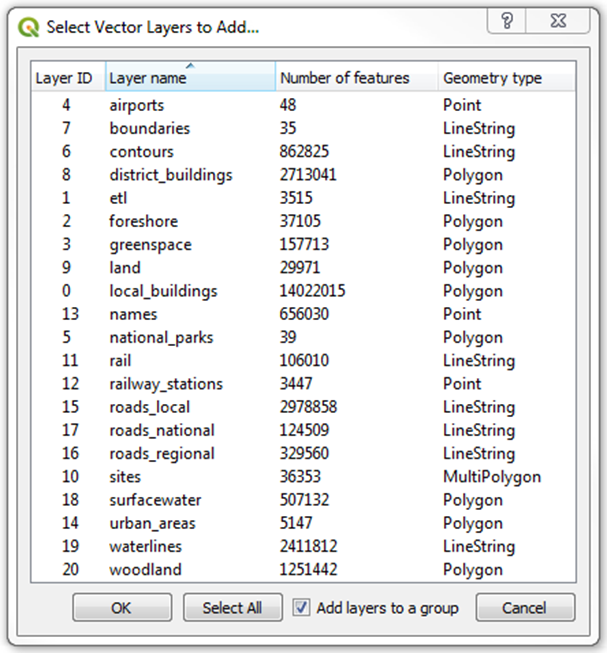Viewport: 607px width, 653px height.
Task: Close the dialog with the X button
Action: click(558, 21)
